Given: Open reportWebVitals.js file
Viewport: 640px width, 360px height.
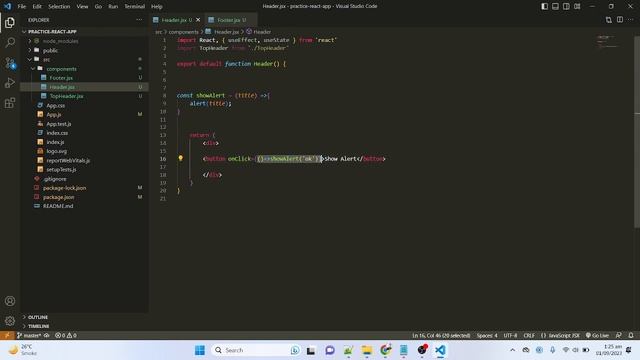Looking at the screenshot, I should click(x=68, y=160).
